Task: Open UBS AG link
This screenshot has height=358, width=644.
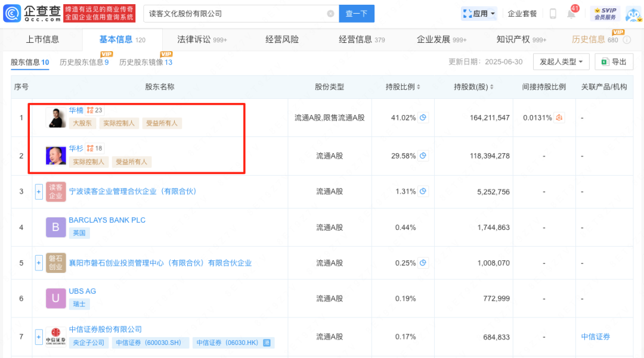Action: click(x=82, y=291)
